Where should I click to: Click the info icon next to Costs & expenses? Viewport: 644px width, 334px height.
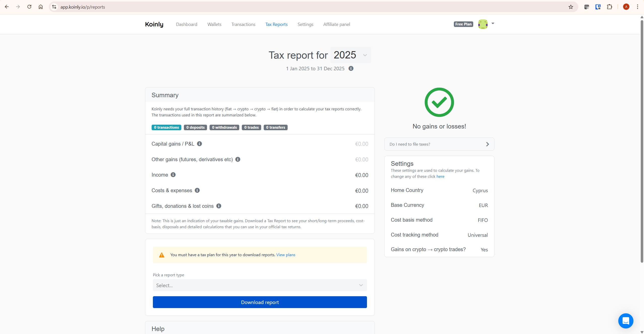tap(197, 190)
